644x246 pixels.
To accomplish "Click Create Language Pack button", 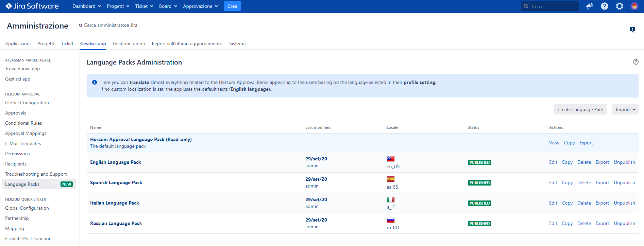I will tap(580, 109).
